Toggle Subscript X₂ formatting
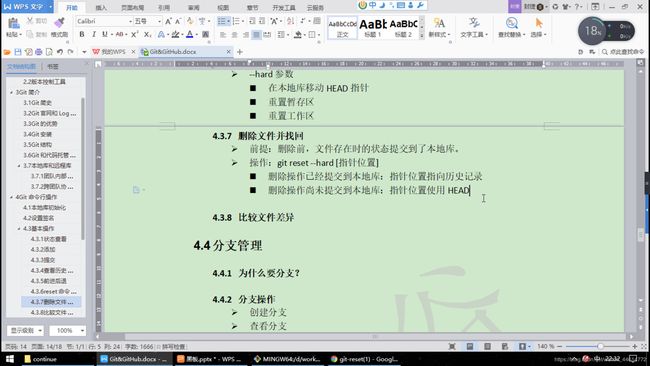The height and width of the screenshot is (366, 650). (148, 34)
